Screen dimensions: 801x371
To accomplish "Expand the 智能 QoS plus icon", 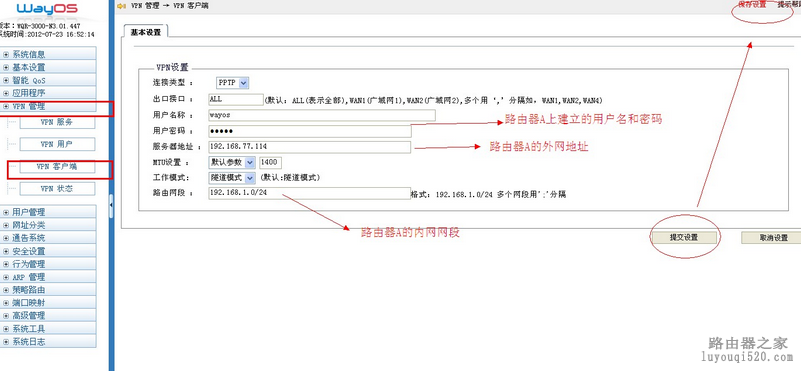I will 6,80.
